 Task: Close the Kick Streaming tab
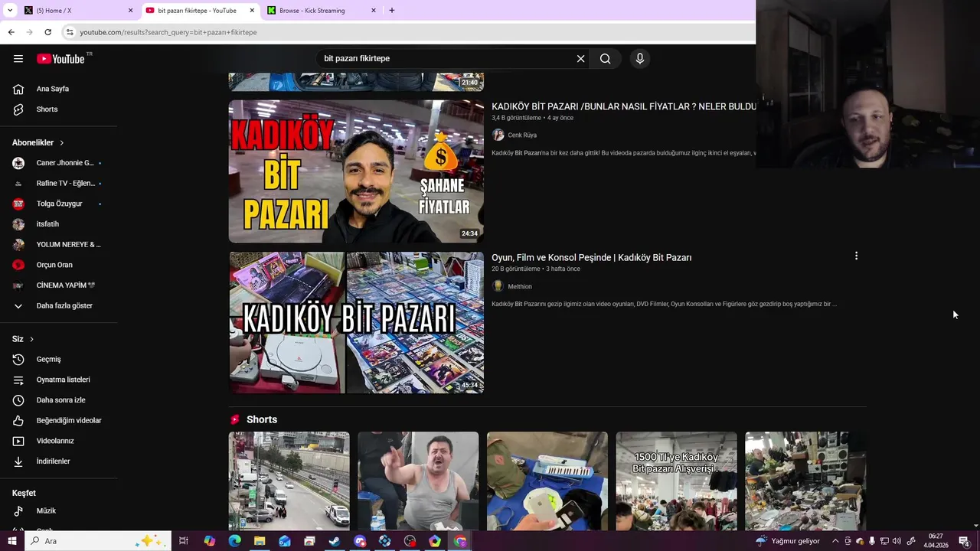(x=374, y=11)
